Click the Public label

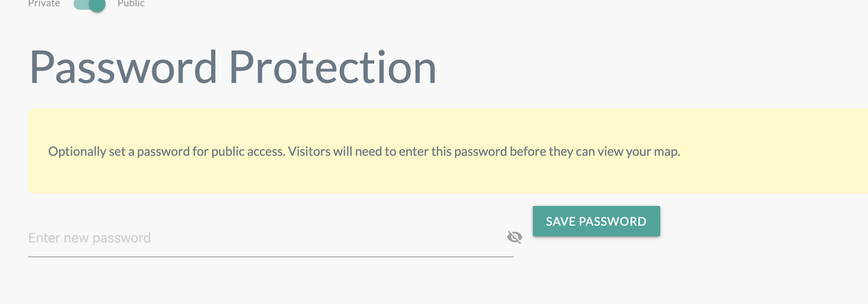[131, 4]
